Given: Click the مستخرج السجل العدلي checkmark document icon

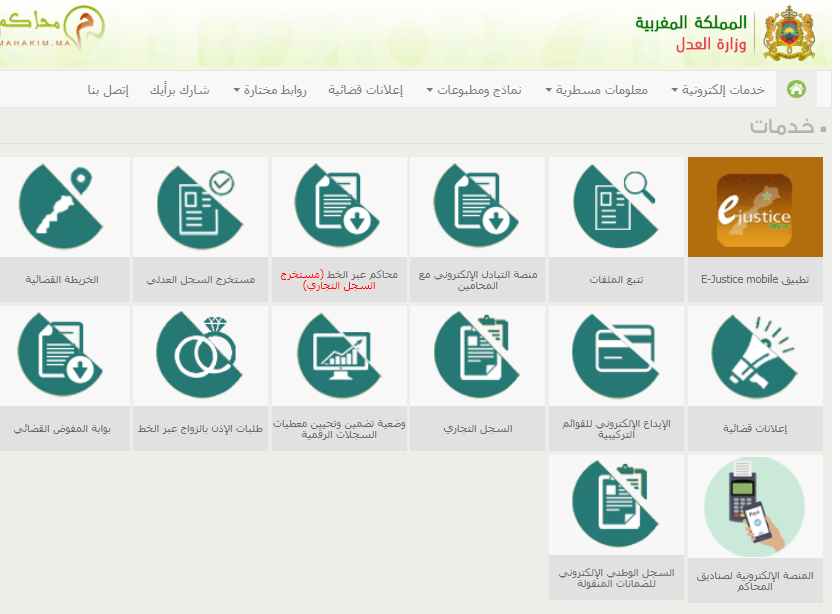Looking at the screenshot, I should pyautogui.click(x=199, y=207).
